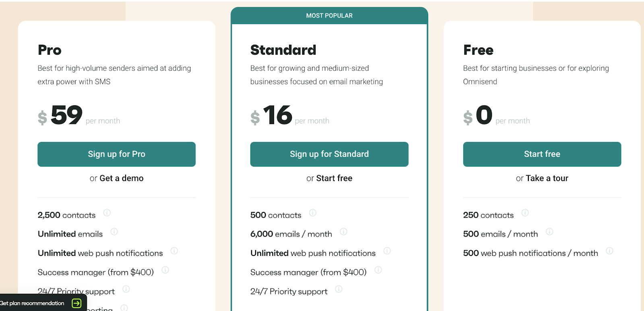This screenshot has height=311, width=644.
Task: Click the Sign up for Pro button
Action: [x=116, y=154]
